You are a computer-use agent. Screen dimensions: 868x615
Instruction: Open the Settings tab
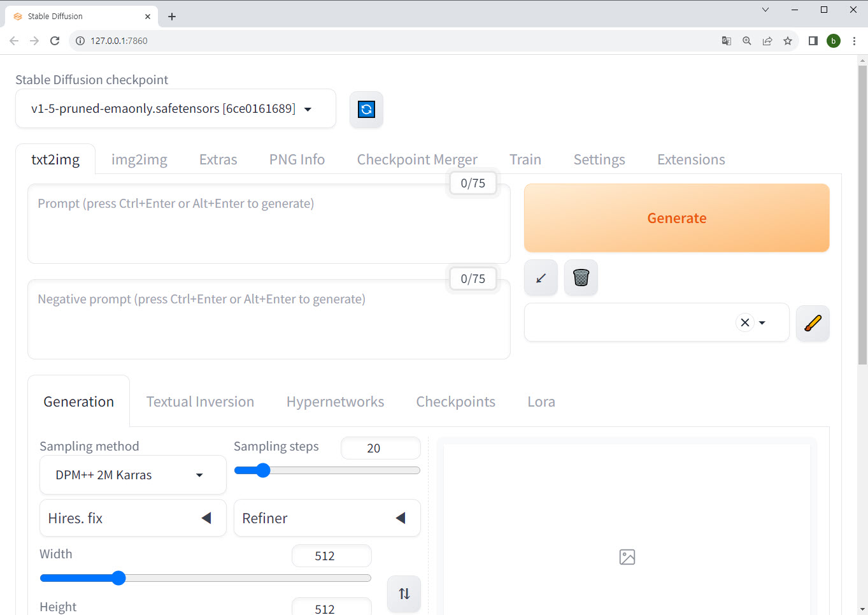(599, 159)
